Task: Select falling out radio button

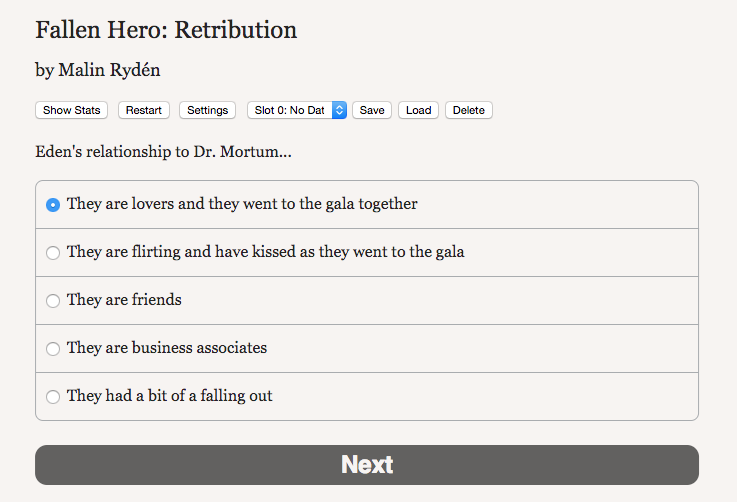Action: 53,397
